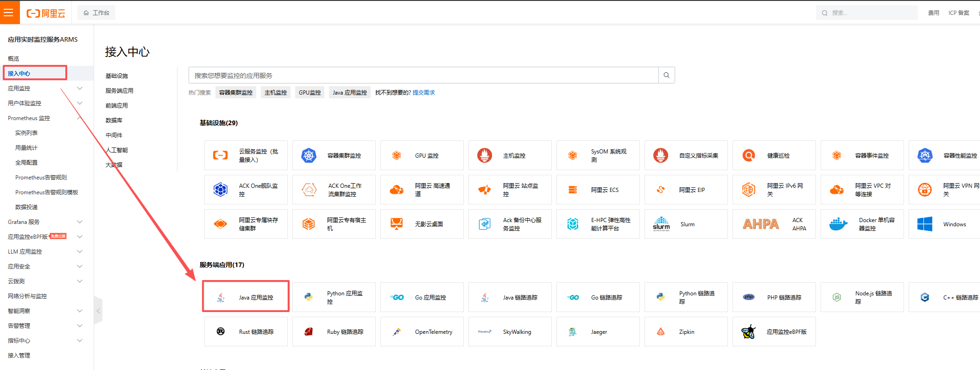This screenshot has width=980, height=370.
Task: Select 数据库 category tab
Action: tap(114, 121)
